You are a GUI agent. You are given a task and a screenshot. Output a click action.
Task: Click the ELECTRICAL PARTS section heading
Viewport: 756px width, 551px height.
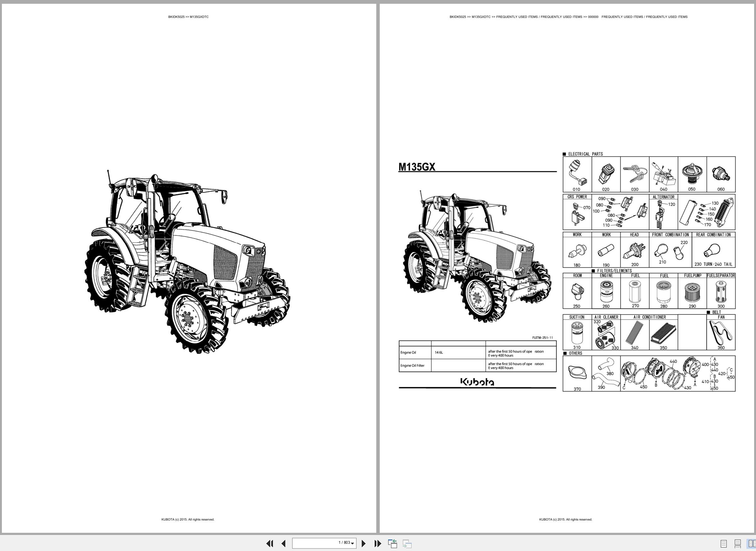click(585, 154)
